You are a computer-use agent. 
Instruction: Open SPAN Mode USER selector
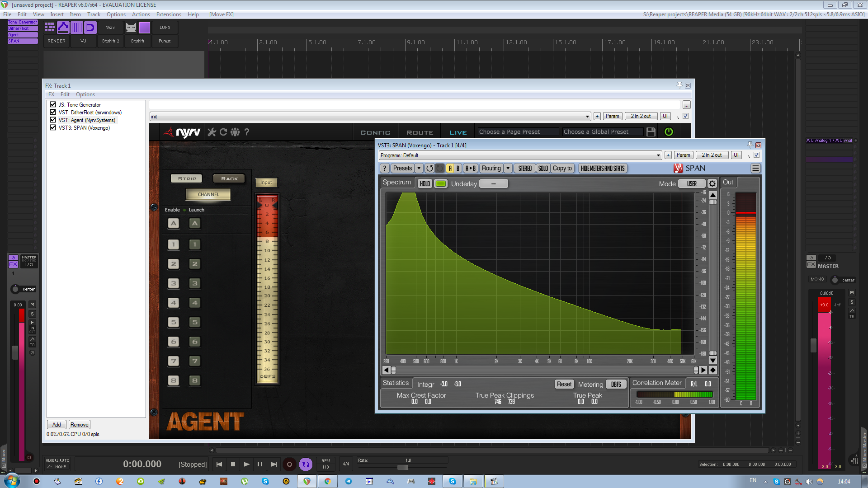(691, 183)
